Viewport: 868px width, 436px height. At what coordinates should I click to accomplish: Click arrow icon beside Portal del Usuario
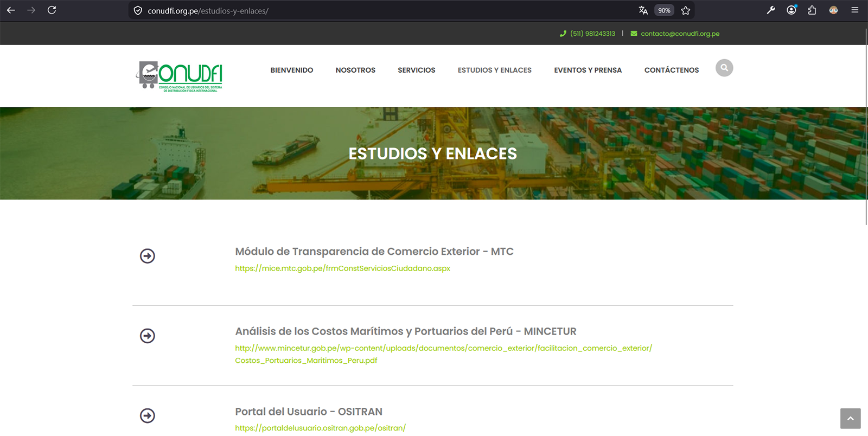[148, 415]
